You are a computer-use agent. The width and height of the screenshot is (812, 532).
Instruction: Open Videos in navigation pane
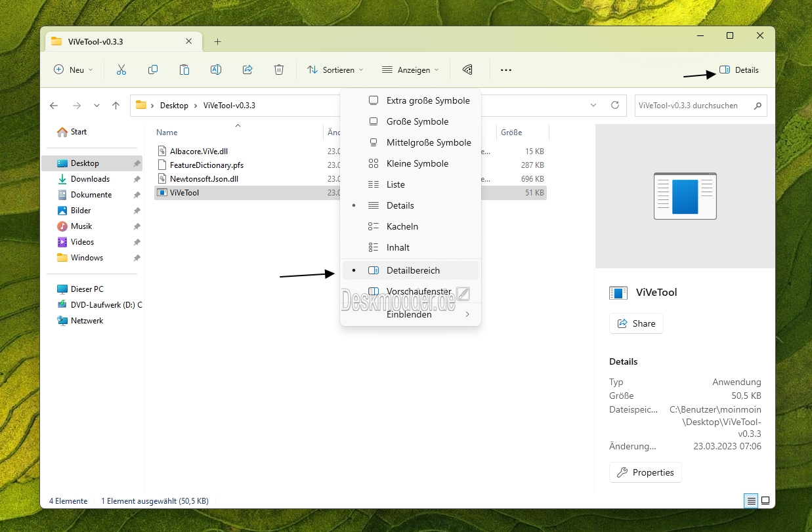click(92, 242)
